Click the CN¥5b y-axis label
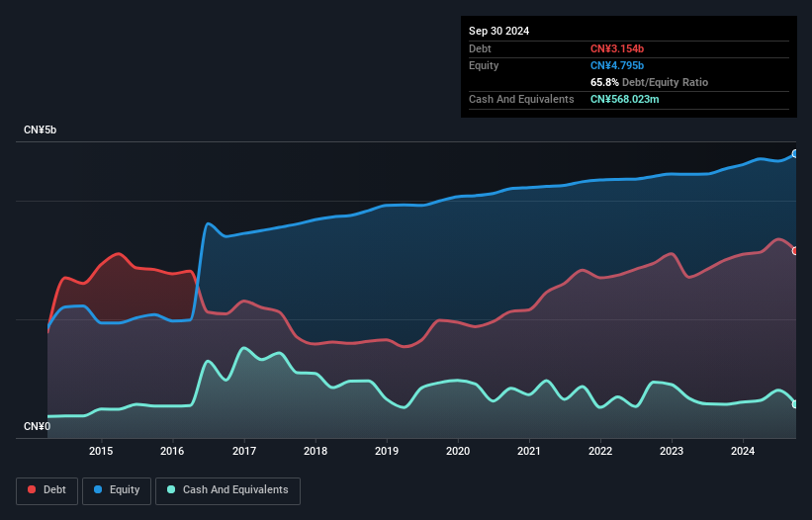 (x=40, y=130)
